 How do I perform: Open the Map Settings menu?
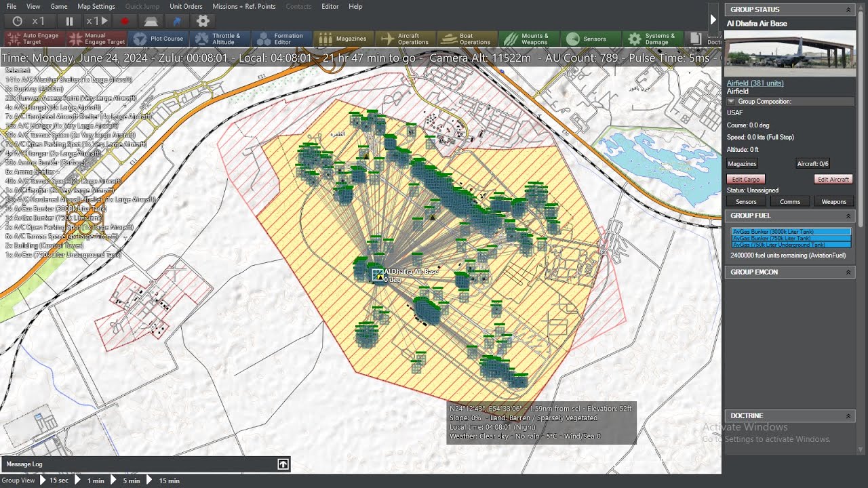[96, 6]
